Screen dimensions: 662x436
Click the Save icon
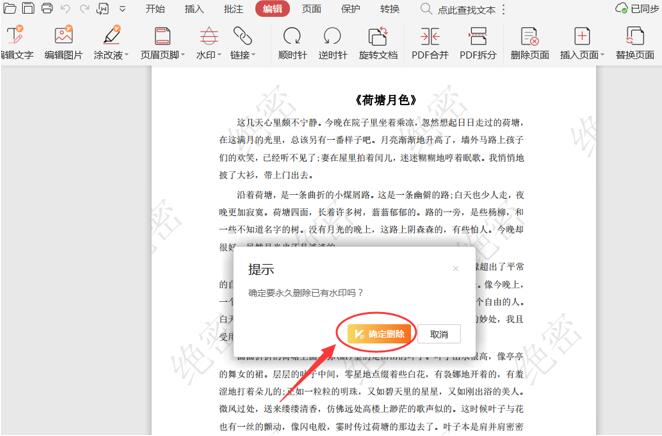pyautogui.click(x=28, y=8)
